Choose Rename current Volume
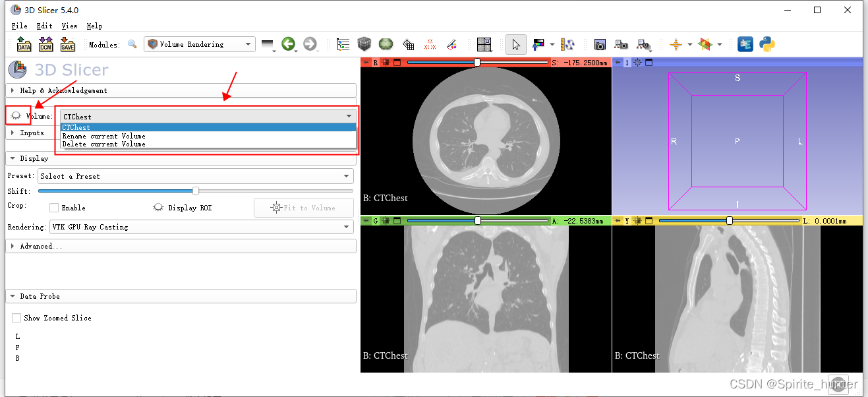The image size is (868, 397). (x=208, y=136)
